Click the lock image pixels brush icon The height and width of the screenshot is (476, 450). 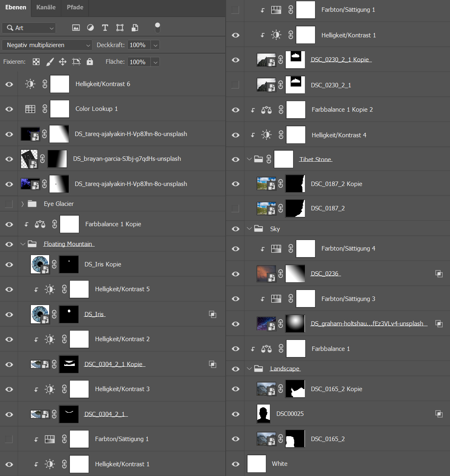click(x=50, y=62)
